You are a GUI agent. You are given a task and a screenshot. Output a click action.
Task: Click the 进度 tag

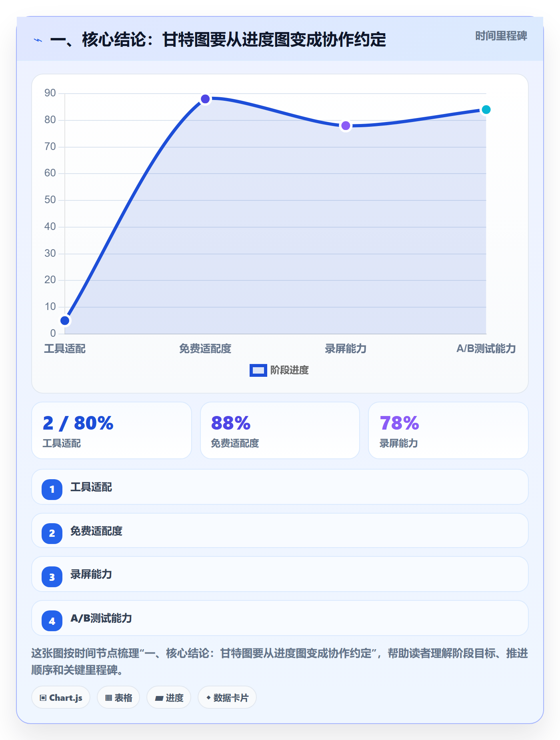(x=169, y=698)
